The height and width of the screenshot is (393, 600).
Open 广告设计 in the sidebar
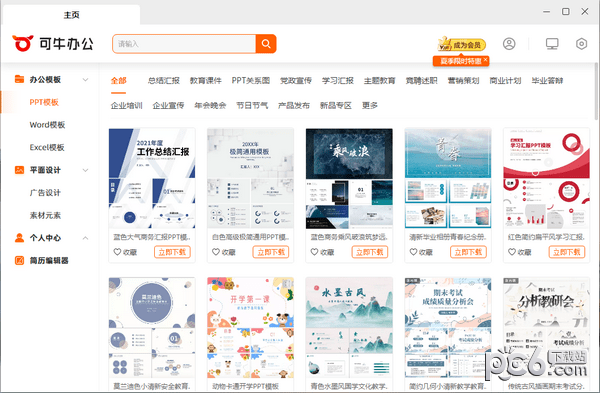tap(45, 192)
